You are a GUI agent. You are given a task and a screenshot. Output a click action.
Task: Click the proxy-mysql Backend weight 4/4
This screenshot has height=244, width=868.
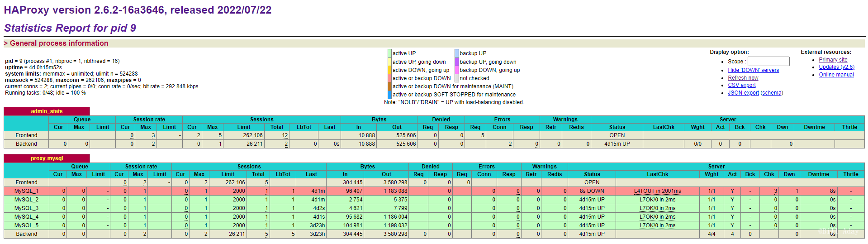(711, 234)
